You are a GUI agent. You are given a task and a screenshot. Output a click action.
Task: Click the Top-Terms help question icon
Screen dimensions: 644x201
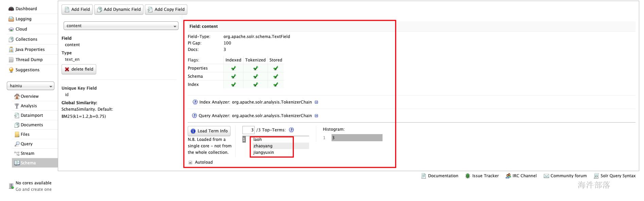(291, 130)
